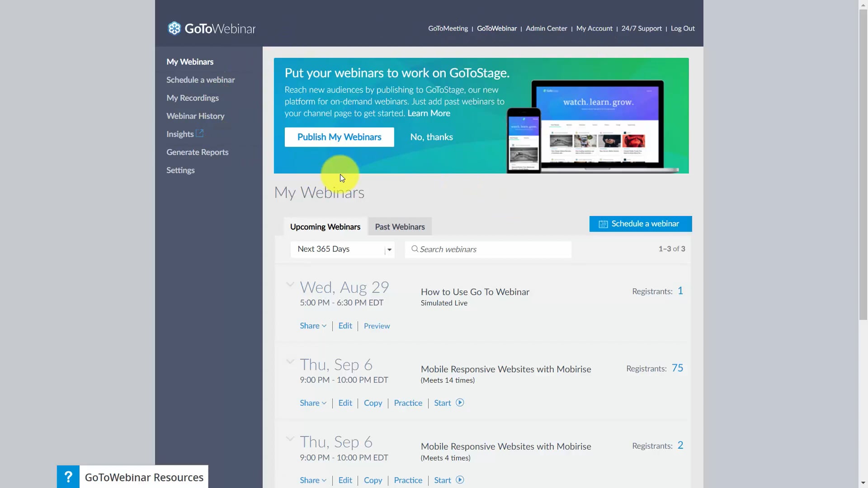Click Log Out in the top right
Image resolution: width=868 pixels, height=488 pixels.
(x=682, y=28)
